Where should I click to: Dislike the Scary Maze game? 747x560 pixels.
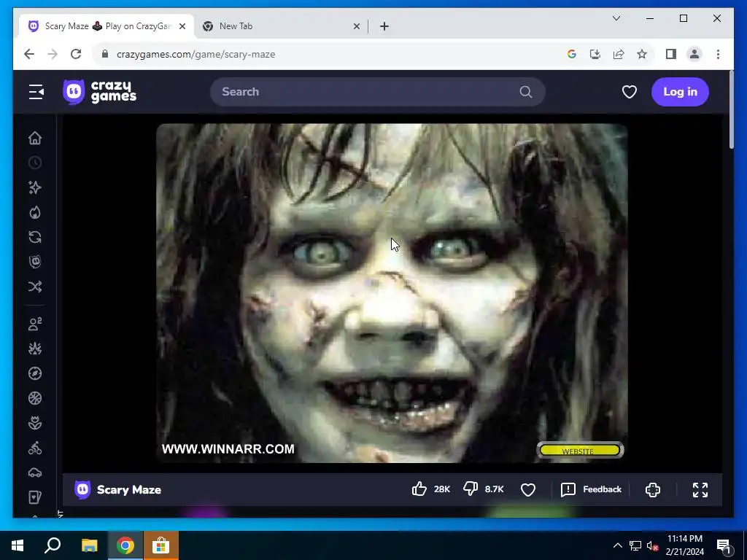(471, 489)
